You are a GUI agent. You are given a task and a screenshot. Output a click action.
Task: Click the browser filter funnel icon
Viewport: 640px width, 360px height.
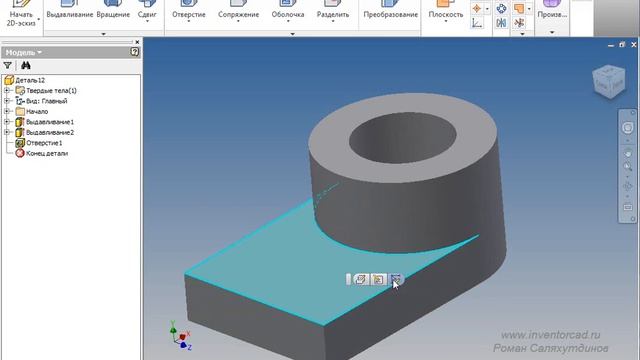pyautogui.click(x=7, y=65)
